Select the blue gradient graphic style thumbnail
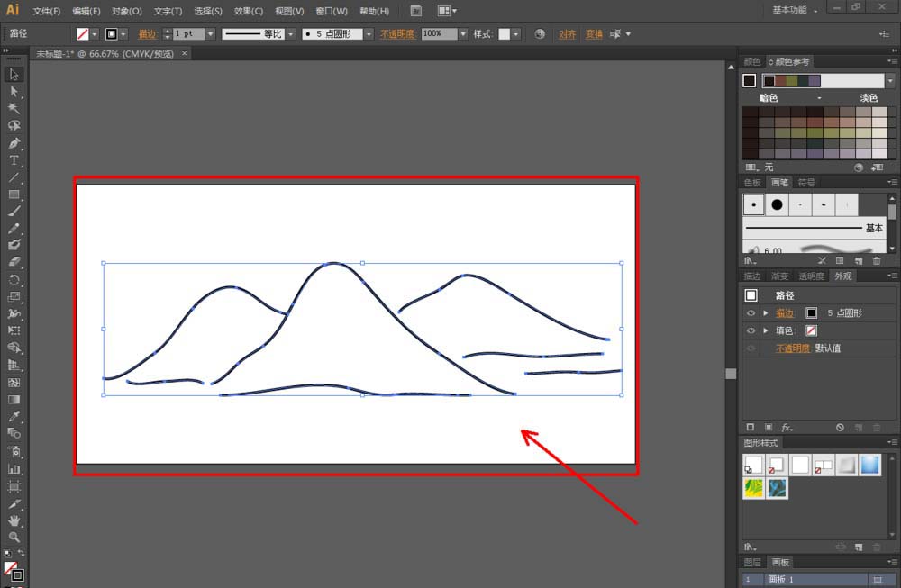 (x=869, y=465)
